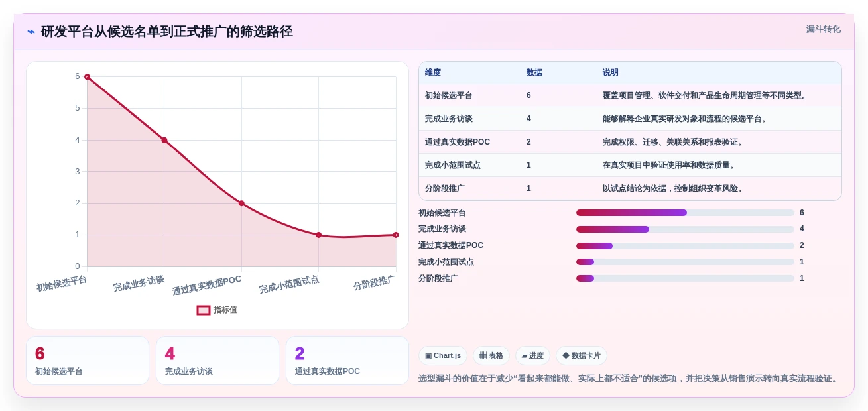Screen dimensions: 868x411
Task: Click the blue header icon beside the title
Action: coord(31,32)
